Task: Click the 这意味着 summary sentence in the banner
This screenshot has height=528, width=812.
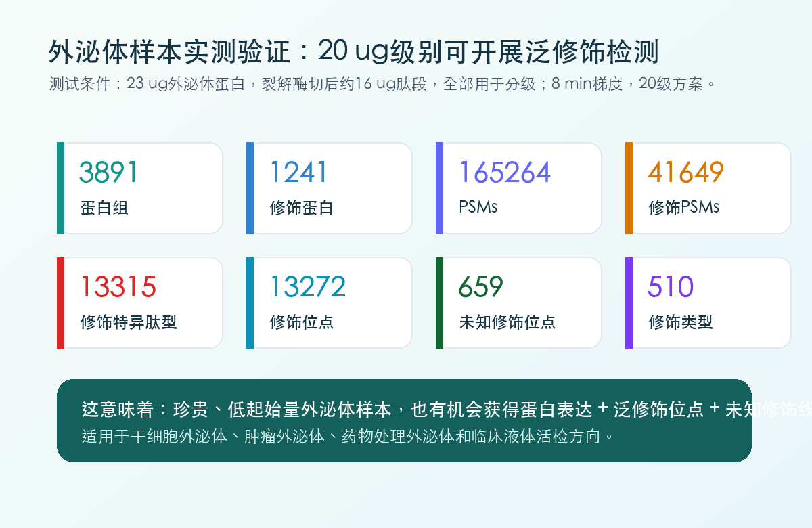Action: (447, 410)
